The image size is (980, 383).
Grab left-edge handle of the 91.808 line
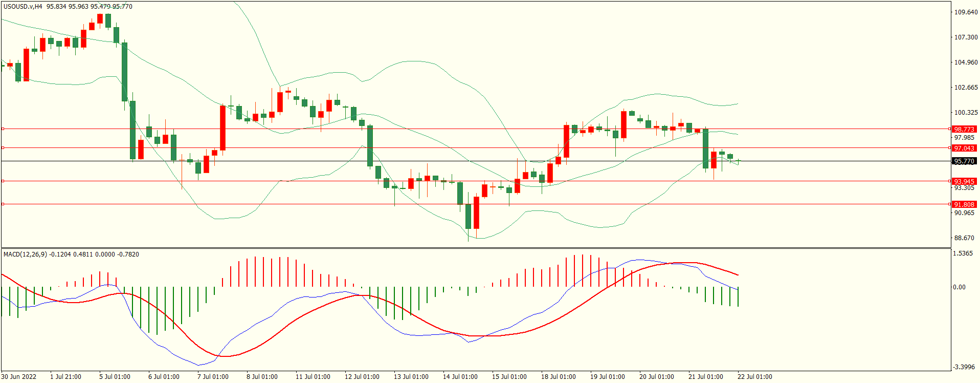(x=3, y=204)
